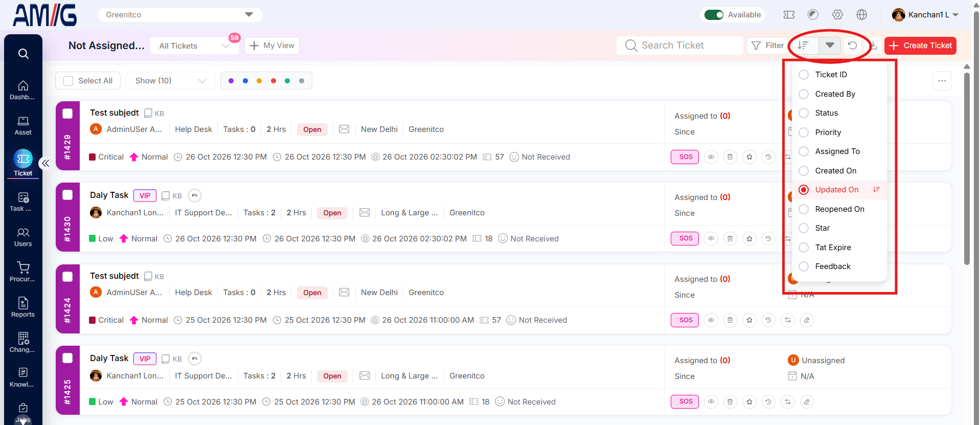Choose the Tat Expire radio option

[804, 248]
